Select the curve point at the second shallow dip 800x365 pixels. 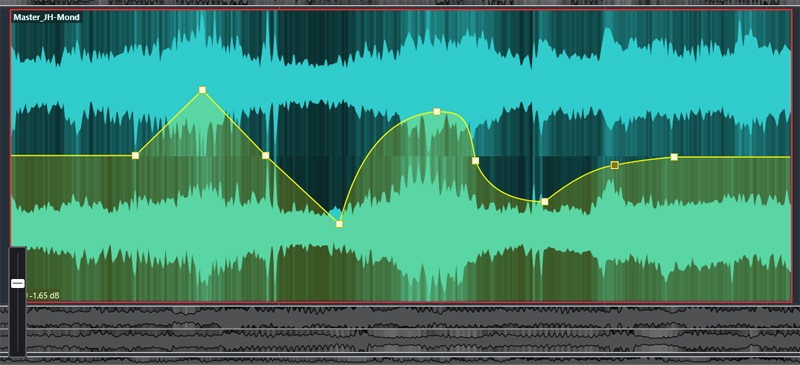545,202
